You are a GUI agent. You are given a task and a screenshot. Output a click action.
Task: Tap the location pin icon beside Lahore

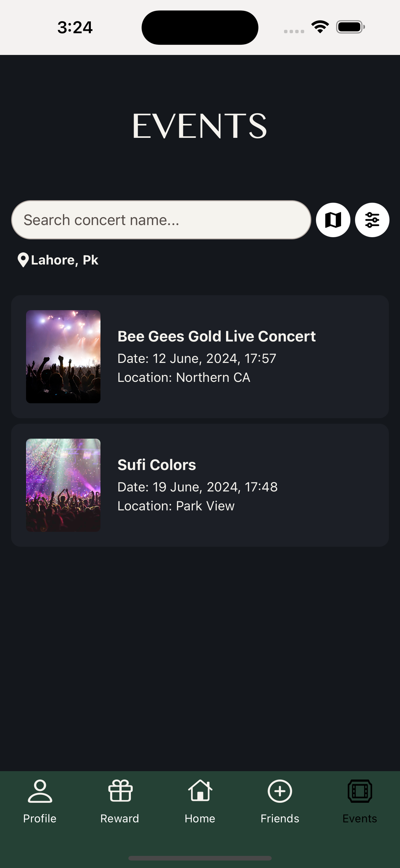tap(23, 260)
